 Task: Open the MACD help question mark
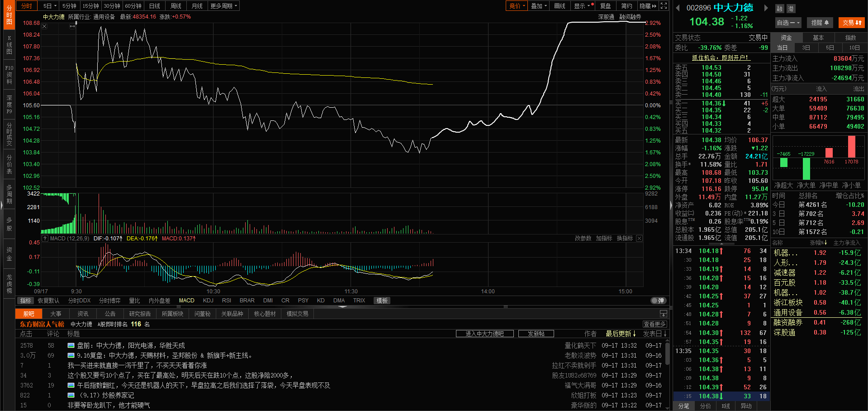click(x=45, y=238)
